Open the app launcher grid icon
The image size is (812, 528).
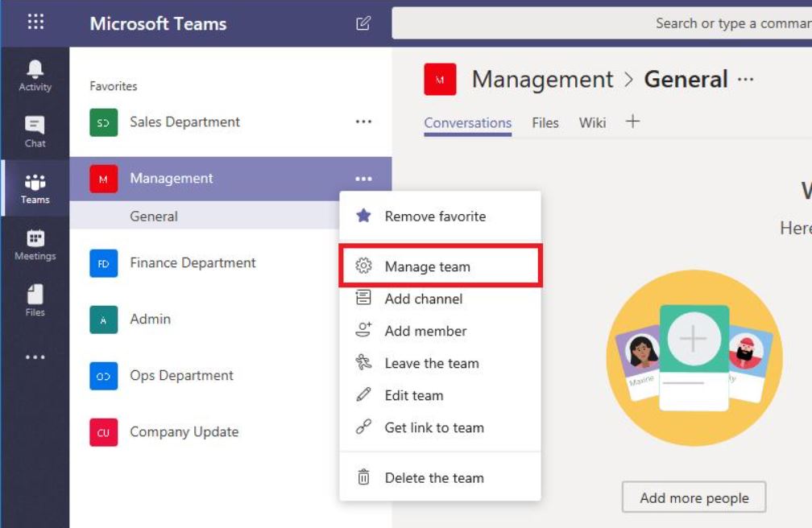[x=35, y=22]
